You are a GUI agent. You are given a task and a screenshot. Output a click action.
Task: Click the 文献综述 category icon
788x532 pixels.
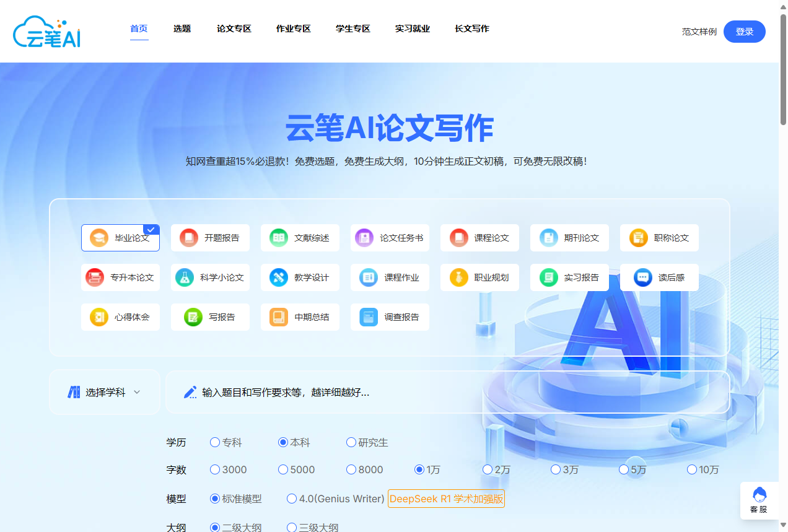pos(300,238)
